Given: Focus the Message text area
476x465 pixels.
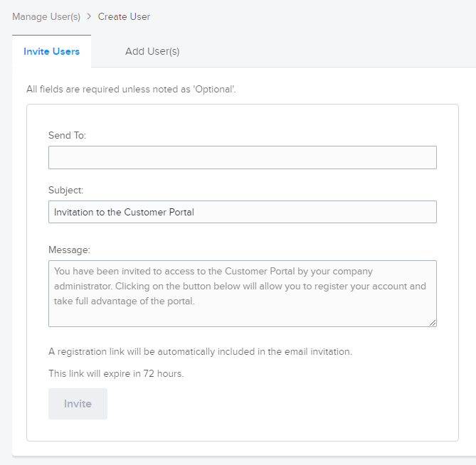Looking at the screenshot, I should click(243, 294).
